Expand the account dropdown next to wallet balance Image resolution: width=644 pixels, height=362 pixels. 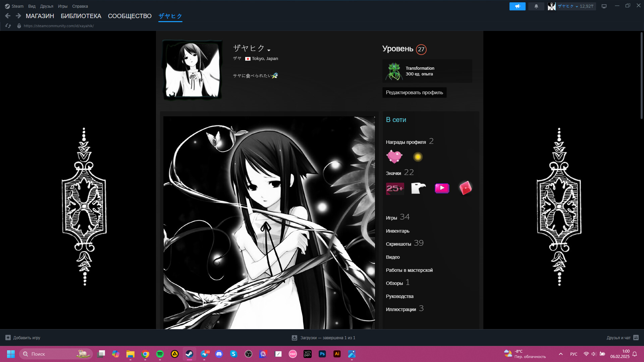pos(577,6)
